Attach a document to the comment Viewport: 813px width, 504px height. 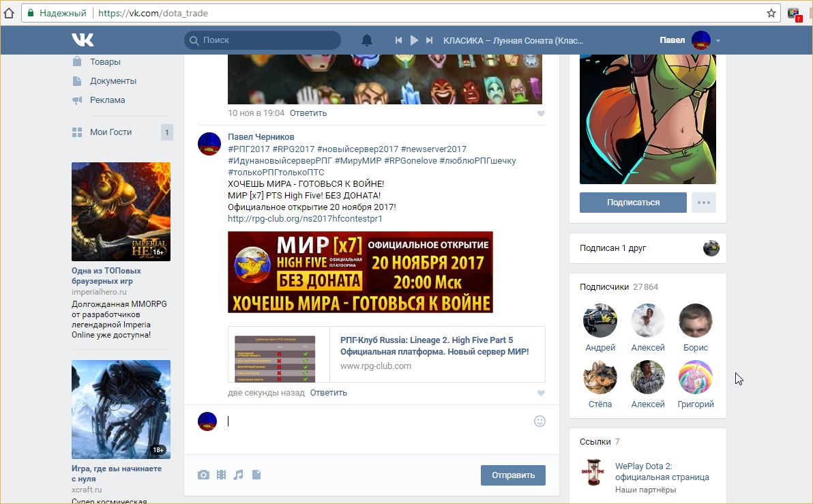pos(256,475)
